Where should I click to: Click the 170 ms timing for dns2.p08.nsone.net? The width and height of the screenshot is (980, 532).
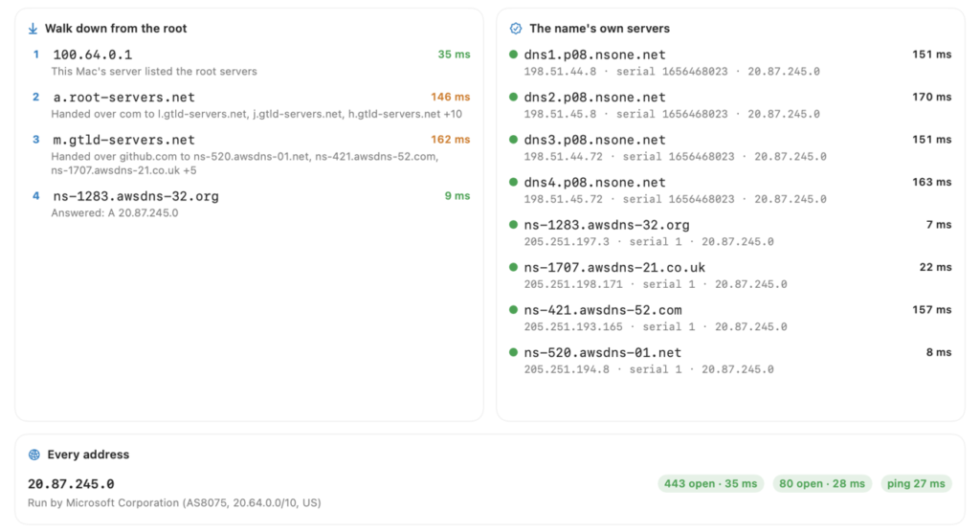pyautogui.click(x=932, y=97)
